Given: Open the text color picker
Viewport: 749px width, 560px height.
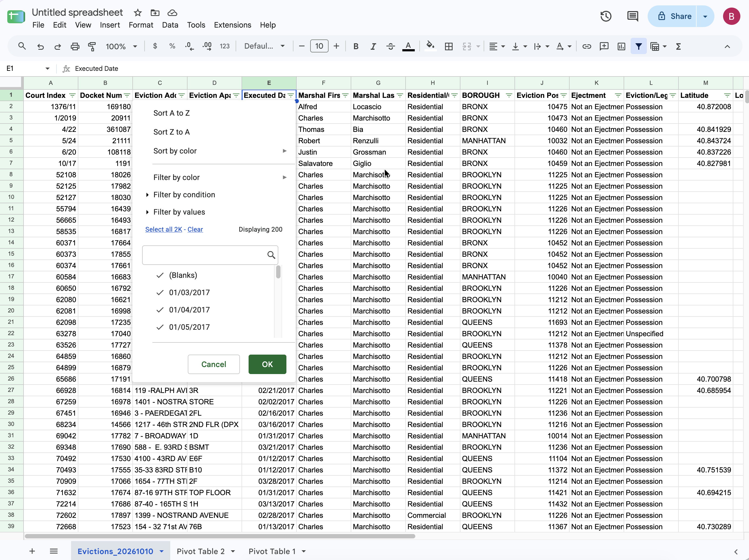Looking at the screenshot, I should [408, 46].
